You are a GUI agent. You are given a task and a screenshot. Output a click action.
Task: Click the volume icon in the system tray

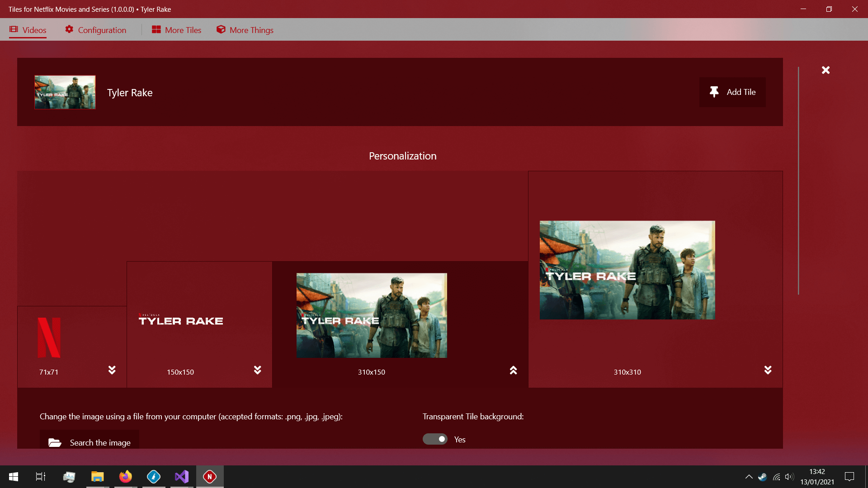(789, 476)
